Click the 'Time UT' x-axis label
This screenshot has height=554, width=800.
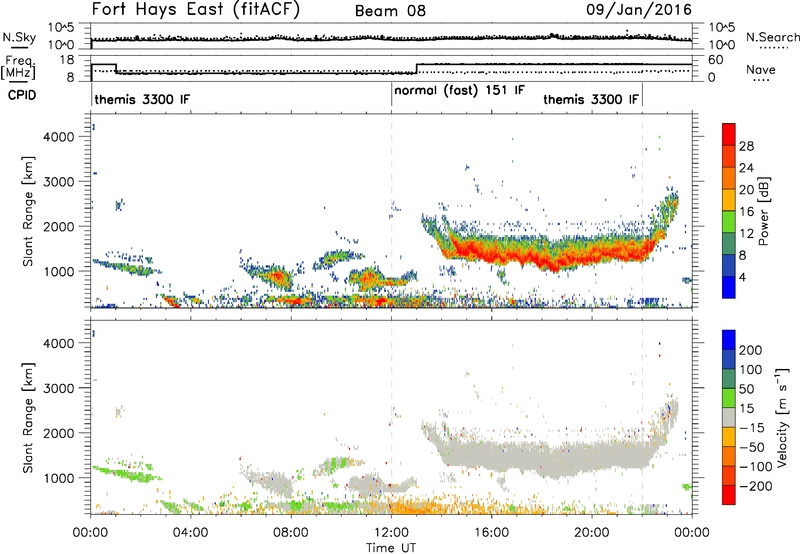click(391, 547)
